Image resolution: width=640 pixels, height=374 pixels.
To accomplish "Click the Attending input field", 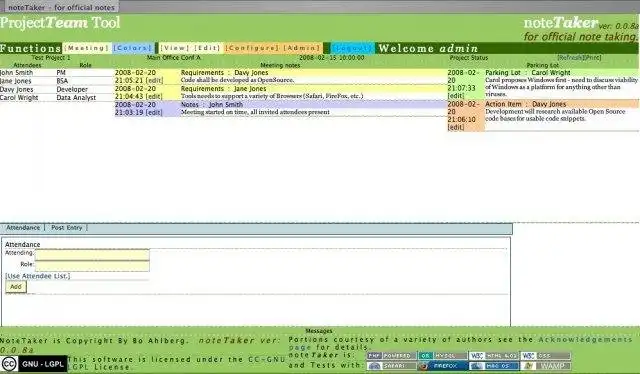I will click(x=93, y=254).
